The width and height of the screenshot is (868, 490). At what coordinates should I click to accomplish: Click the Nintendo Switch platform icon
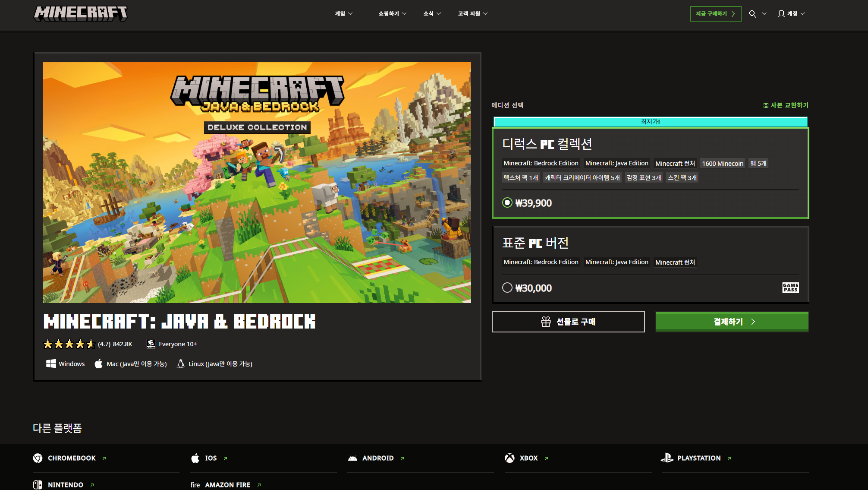click(x=38, y=485)
